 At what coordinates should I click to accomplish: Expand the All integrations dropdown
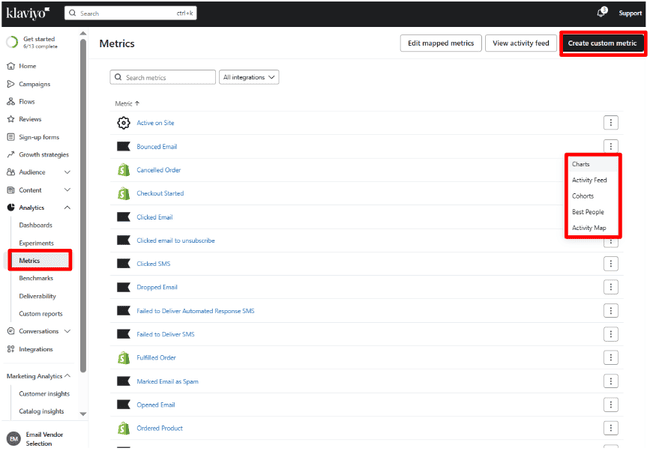click(x=249, y=77)
